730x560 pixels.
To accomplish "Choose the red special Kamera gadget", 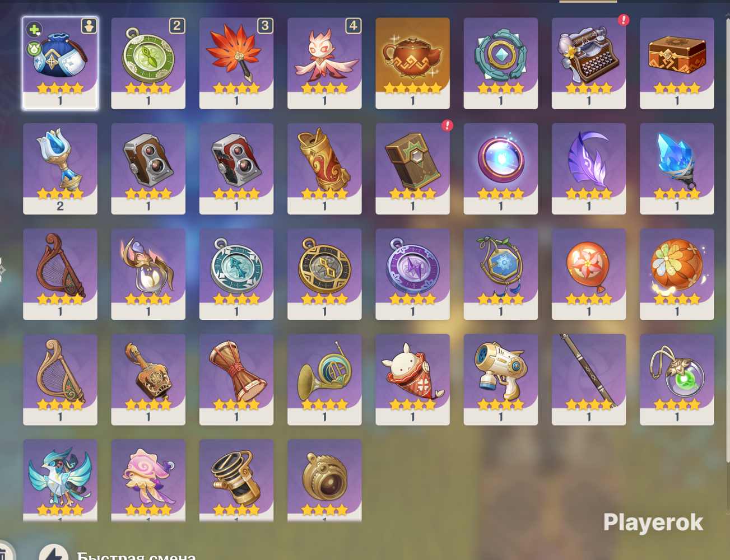I will (x=236, y=169).
